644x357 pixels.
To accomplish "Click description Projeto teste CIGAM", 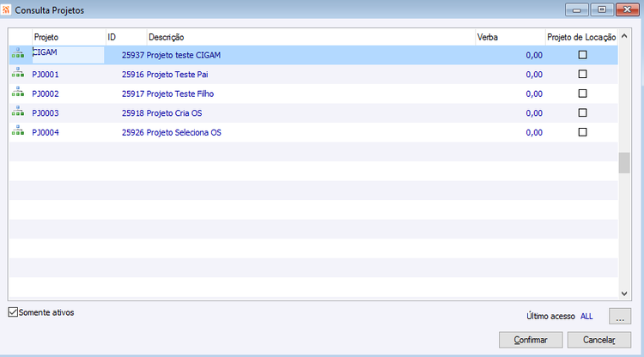I will (x=184, y=55).
